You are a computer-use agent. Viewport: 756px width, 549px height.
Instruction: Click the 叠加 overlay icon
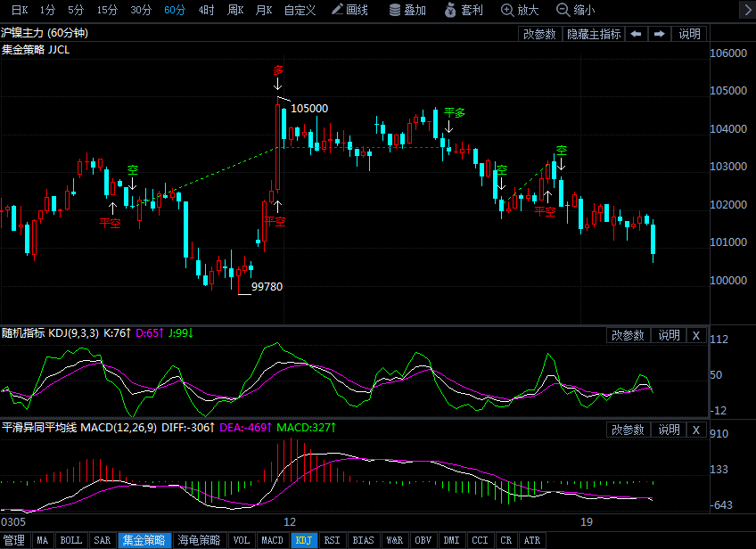tap(407, 11)
